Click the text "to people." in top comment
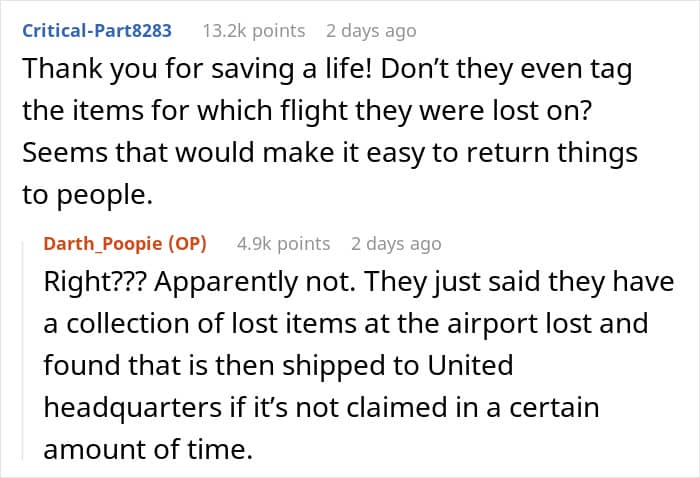700x478 pixels. [x=87, y=196]
